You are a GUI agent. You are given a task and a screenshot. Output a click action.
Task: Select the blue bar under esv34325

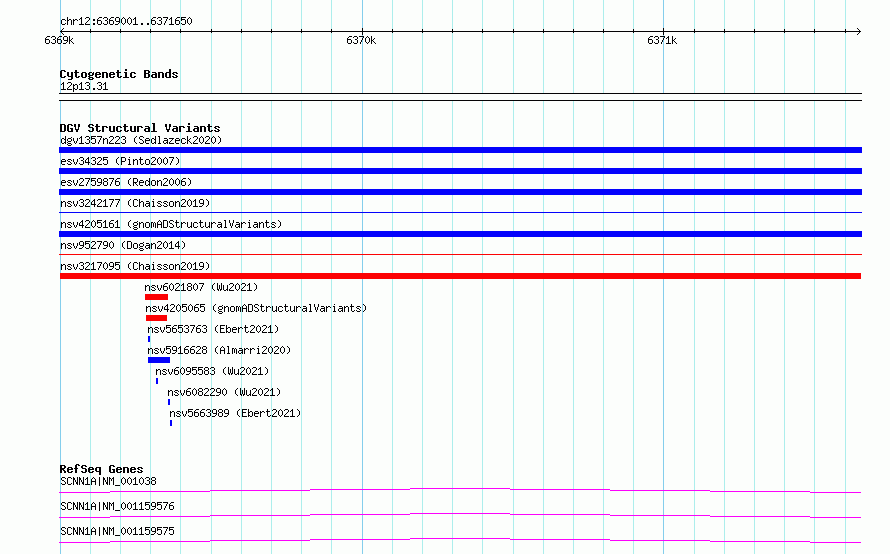pyautogui.click(x=460, y=171)
